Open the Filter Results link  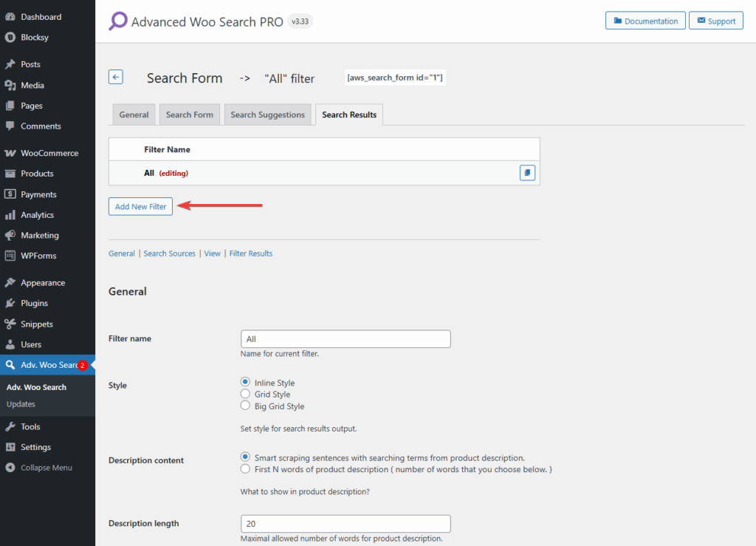(x=250, y=253)
